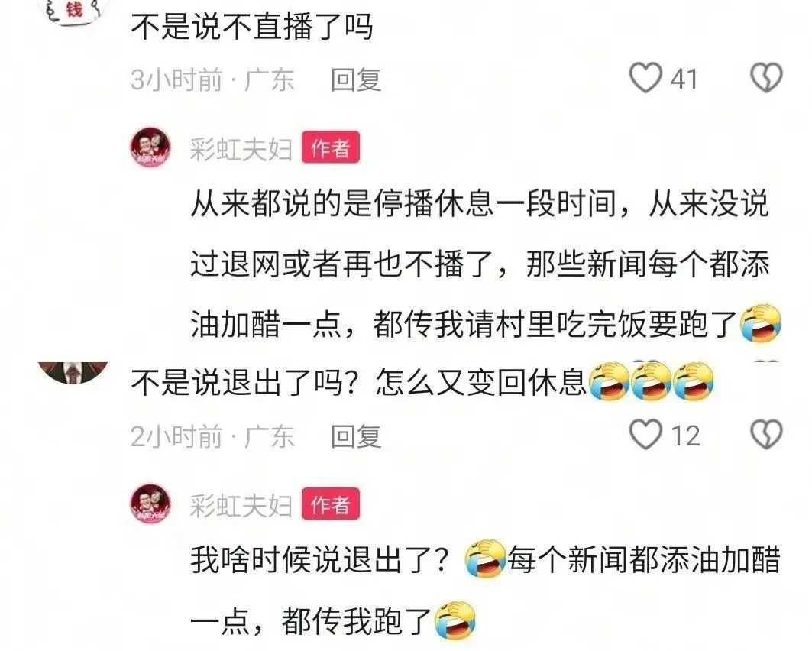Click the 41 like count number
The height and width of the screenshot is (651, 812).
684,79
